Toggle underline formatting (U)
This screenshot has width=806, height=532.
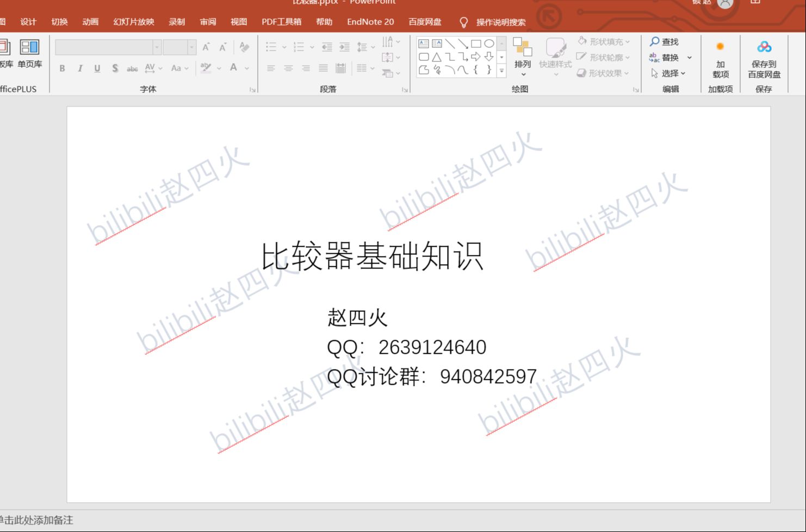pyautogui.click(x=97, y=68)
